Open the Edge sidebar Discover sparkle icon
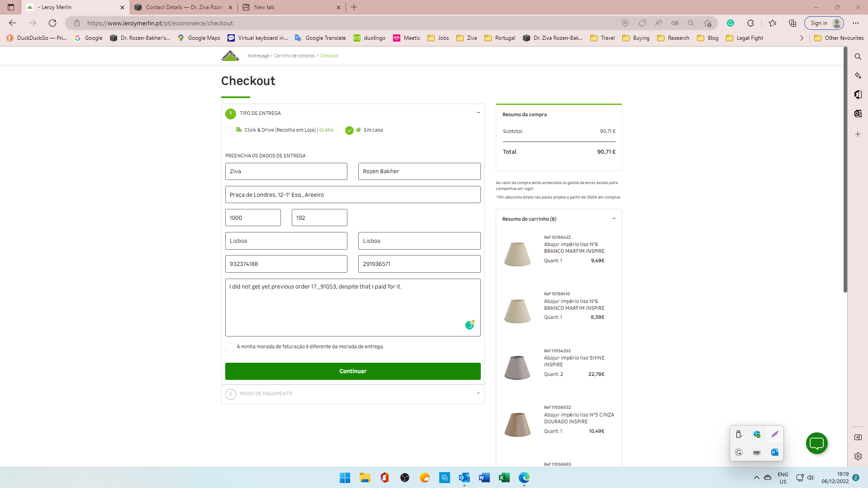 [858, 76]
